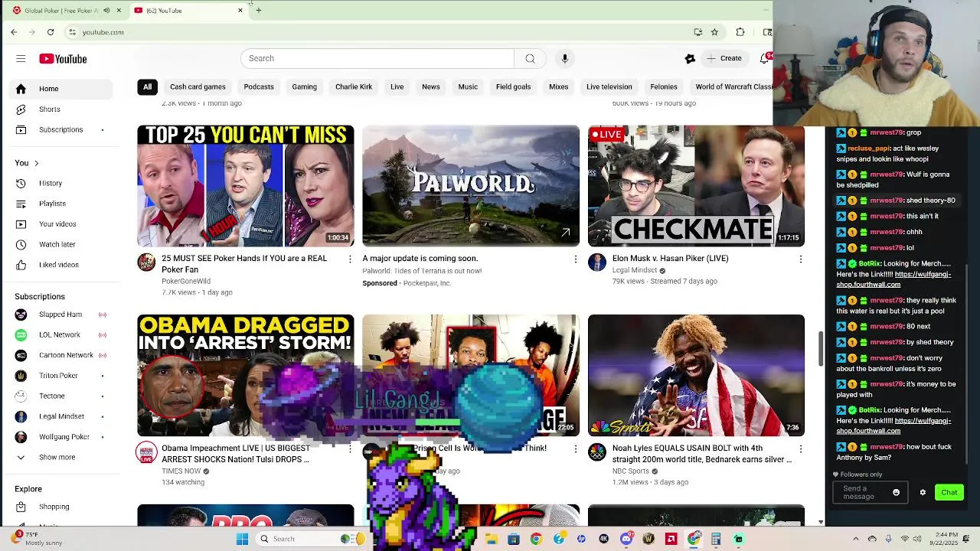The image size is (980, 551).
Task: Select the Podcasts chip
Action: [259, 87]
